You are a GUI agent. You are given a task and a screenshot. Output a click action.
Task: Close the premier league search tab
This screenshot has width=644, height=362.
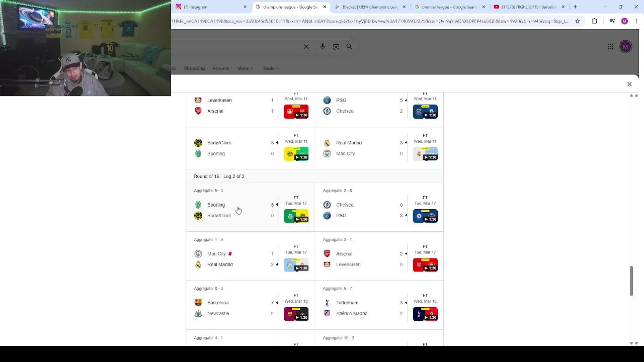click(484, 7)
